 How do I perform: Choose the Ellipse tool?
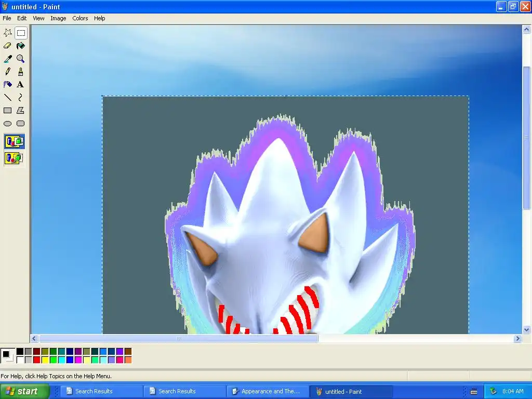(x=7, y=124)
